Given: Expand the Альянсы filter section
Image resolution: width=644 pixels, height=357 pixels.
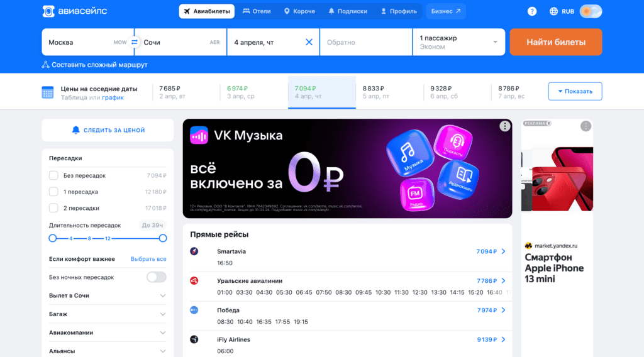Looking at the screenshot, I should [108, 351].
